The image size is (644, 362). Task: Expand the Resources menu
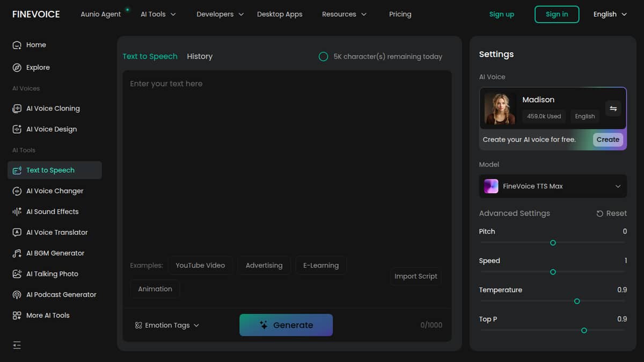[x=345, y=15]
